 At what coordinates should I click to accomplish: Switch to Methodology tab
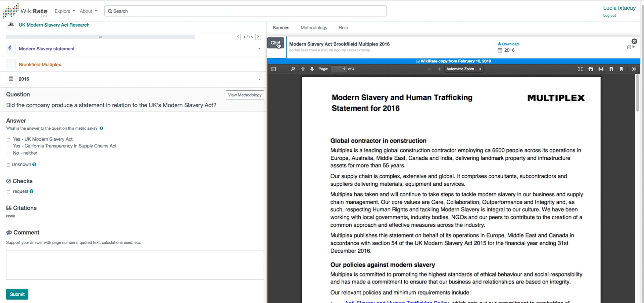tap(314, 28)
